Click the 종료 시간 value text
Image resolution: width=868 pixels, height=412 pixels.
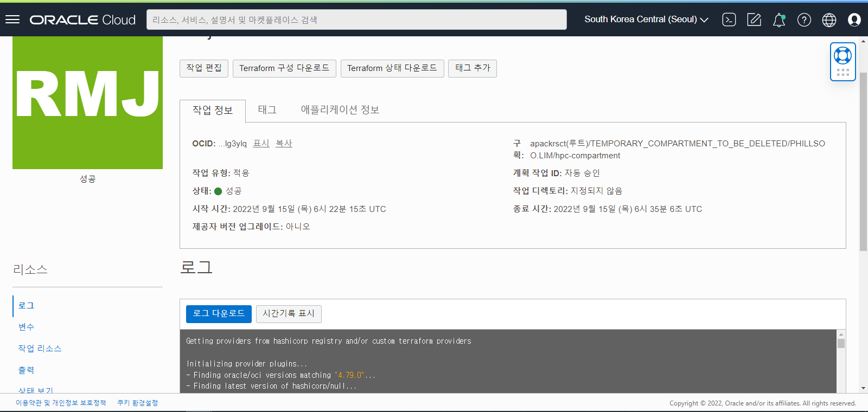click(628, 209)
